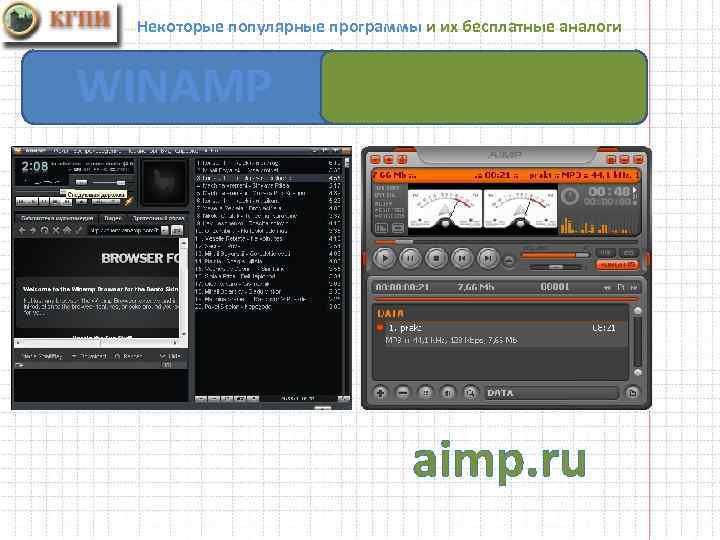This screenshot has width=720, height=540.
Task: Open home page in Winamp browser
Action: pyautogui.click(x=68, y=230)
